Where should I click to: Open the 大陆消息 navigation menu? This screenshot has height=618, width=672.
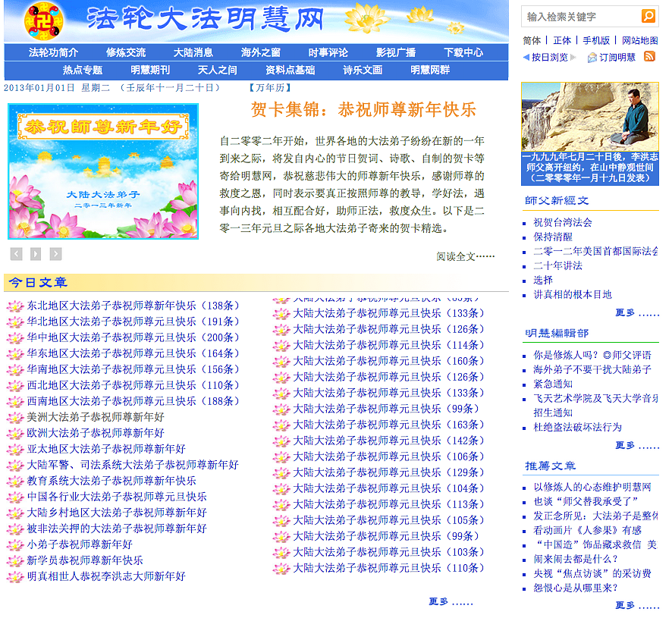click(193, 52)
